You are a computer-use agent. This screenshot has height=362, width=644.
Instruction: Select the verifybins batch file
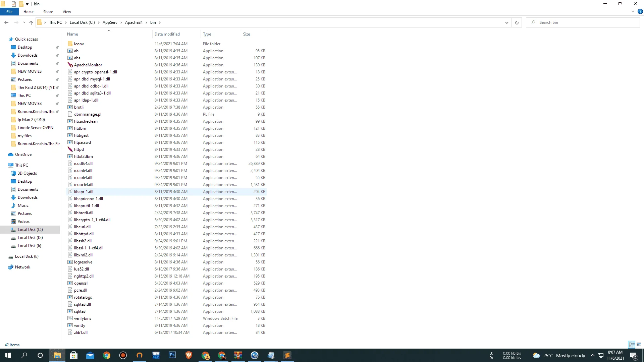[x=166, y=318]
